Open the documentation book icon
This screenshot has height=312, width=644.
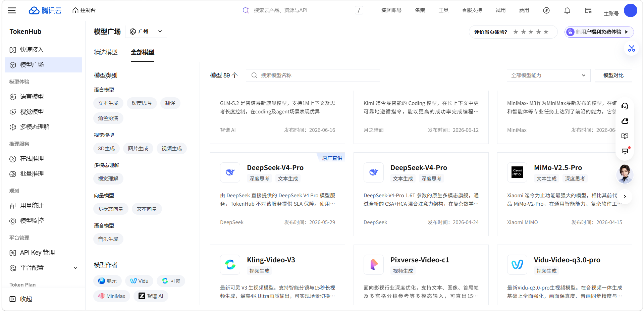tap(625, 136)
